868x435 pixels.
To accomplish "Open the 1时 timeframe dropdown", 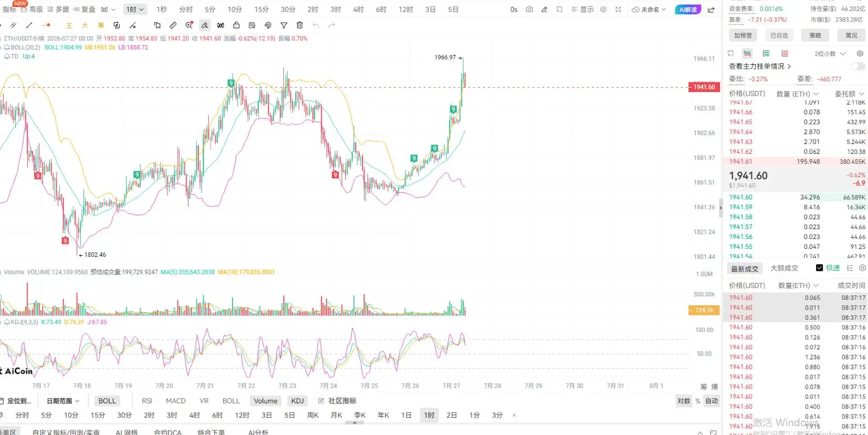I will [135, 9].
